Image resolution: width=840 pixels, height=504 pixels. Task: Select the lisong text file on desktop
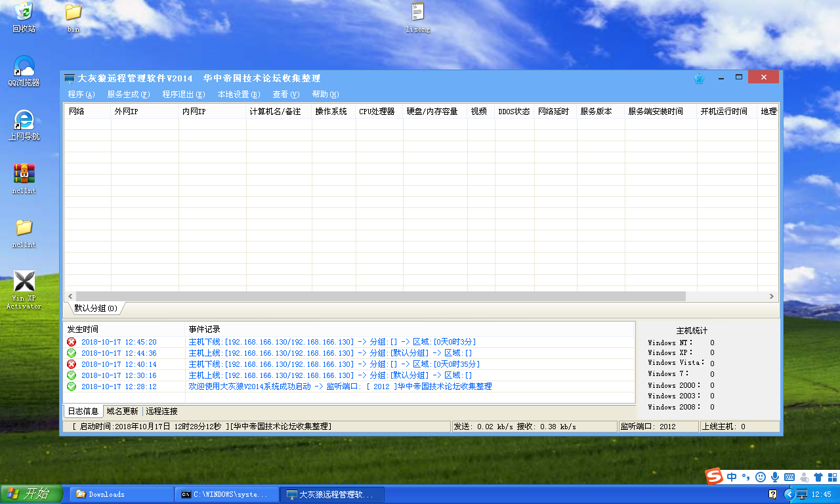pyautogui.click(x=418, y=18)
